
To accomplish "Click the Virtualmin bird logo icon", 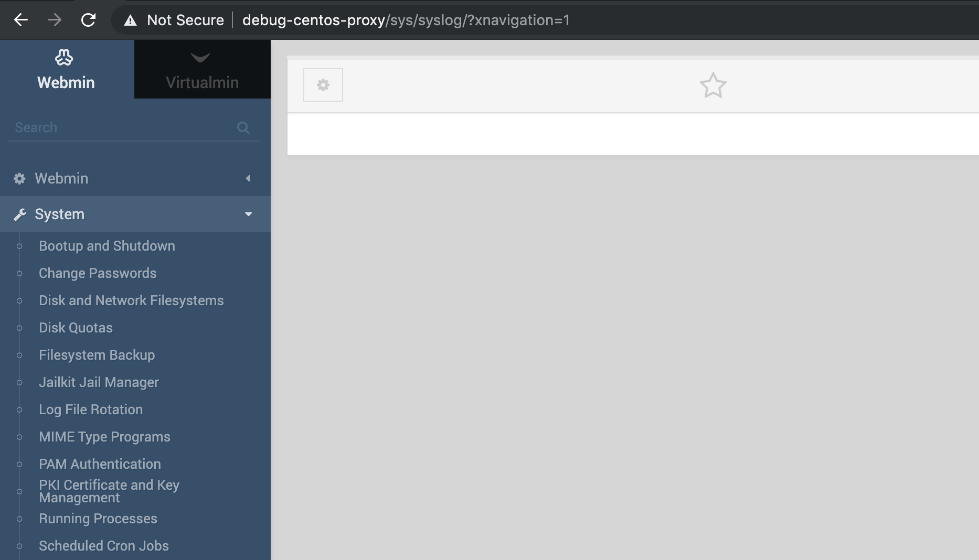I will [x=200, y=57].
